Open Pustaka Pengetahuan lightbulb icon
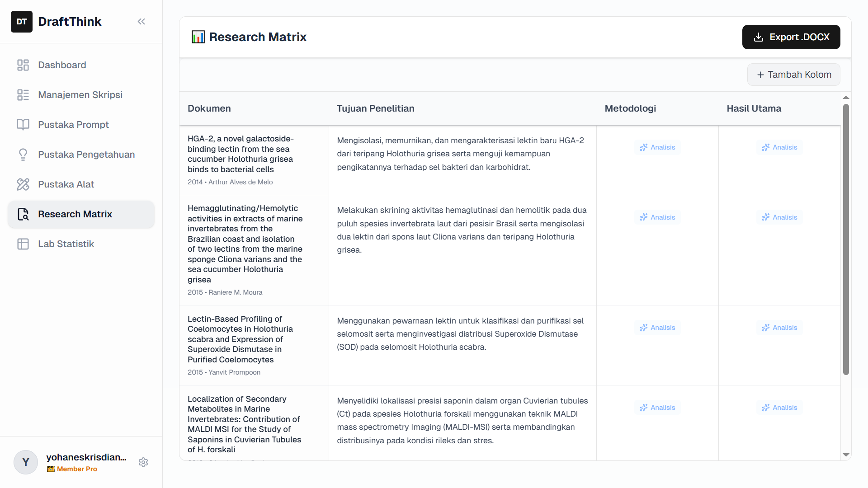The width and height of the screenshot is (868, 488). (x=23, y=155)
